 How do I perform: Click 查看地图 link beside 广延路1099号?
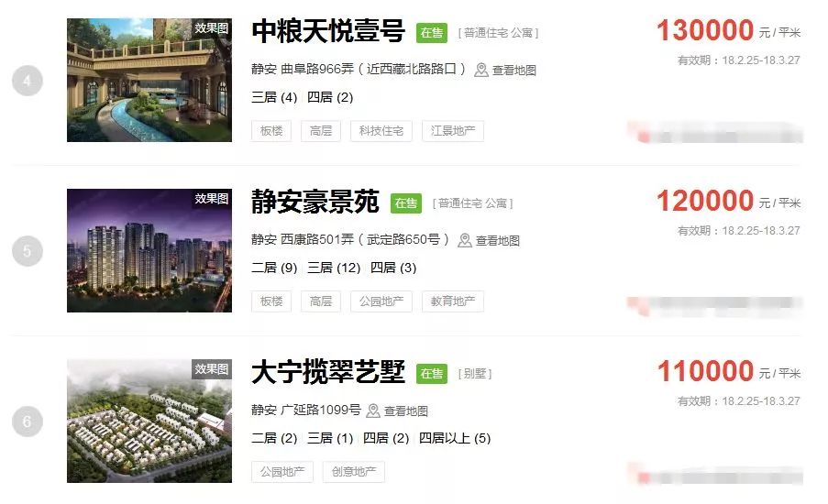405,411
